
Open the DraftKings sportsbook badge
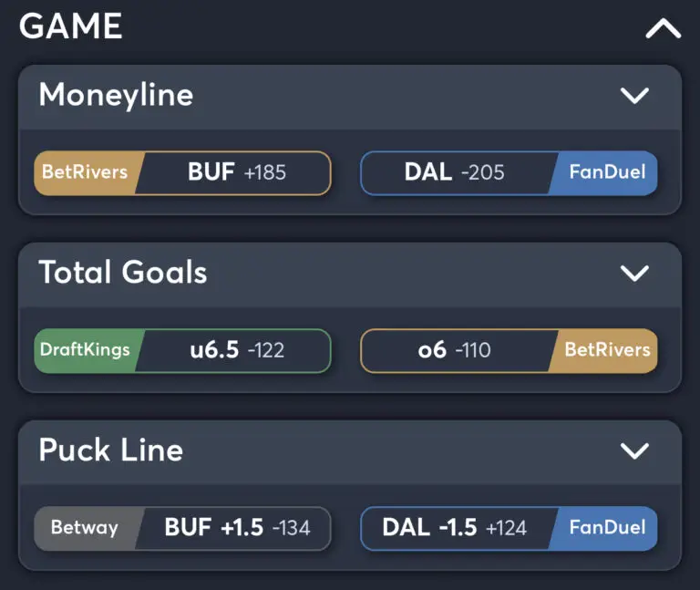coord(85,350)
